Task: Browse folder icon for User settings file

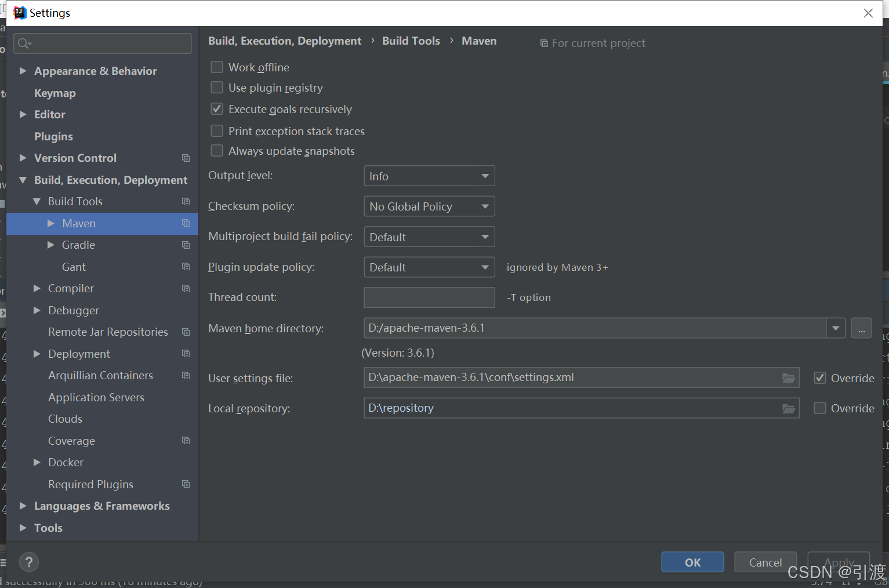Action: [789, 378]
